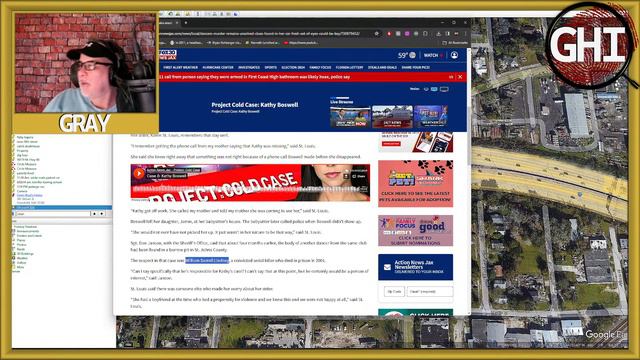Viewport: 640px width, 360px height.
Task: Open Family Focus nav item
Action: tap(320, 67)
